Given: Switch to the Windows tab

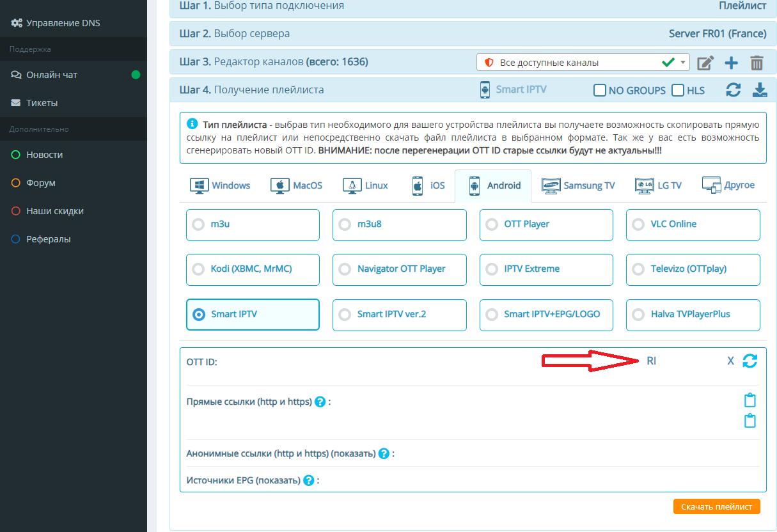Looking at the screenshot, I should point(220,185).
